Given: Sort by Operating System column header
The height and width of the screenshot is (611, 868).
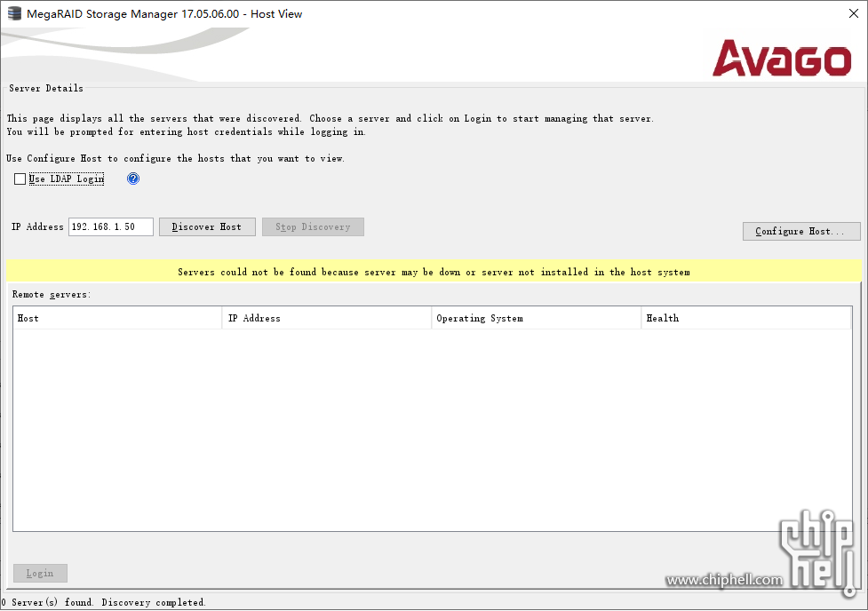Looking at the screenshot, I should coord(536,318).
